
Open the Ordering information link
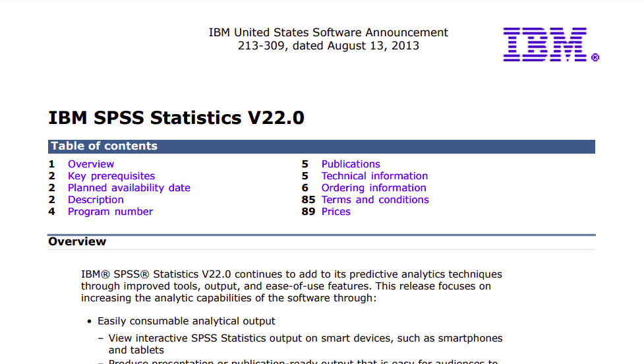tap(374, 188)
